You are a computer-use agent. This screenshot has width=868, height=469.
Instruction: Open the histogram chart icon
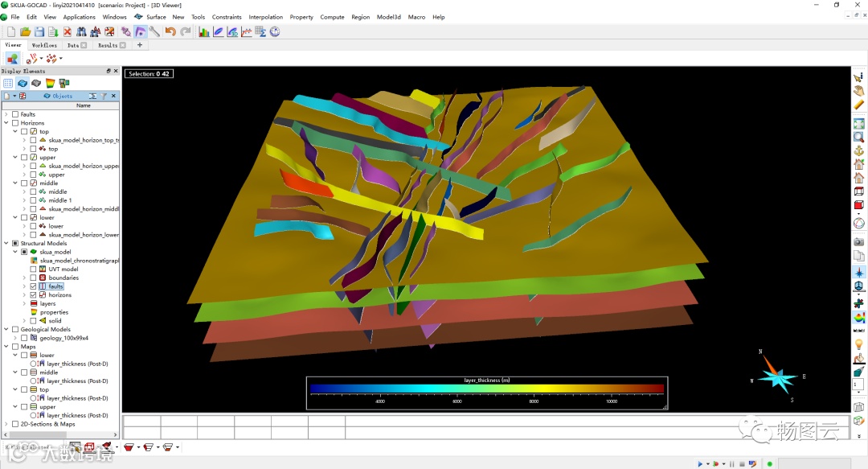(x=204, y=31)
